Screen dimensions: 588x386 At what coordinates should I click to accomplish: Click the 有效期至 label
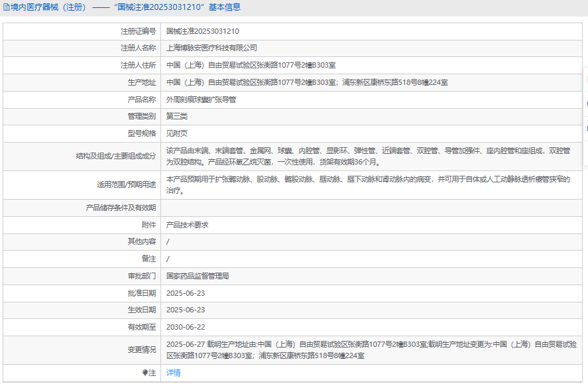142,327
